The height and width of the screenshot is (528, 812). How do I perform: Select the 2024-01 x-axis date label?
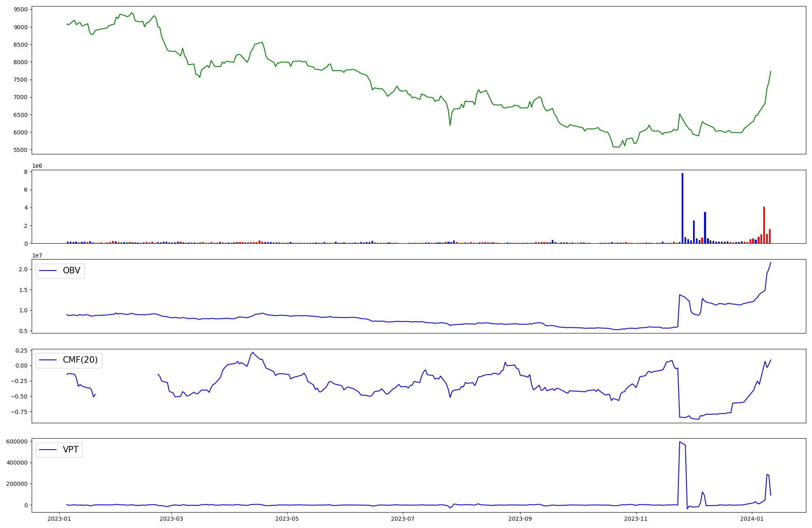752,519
